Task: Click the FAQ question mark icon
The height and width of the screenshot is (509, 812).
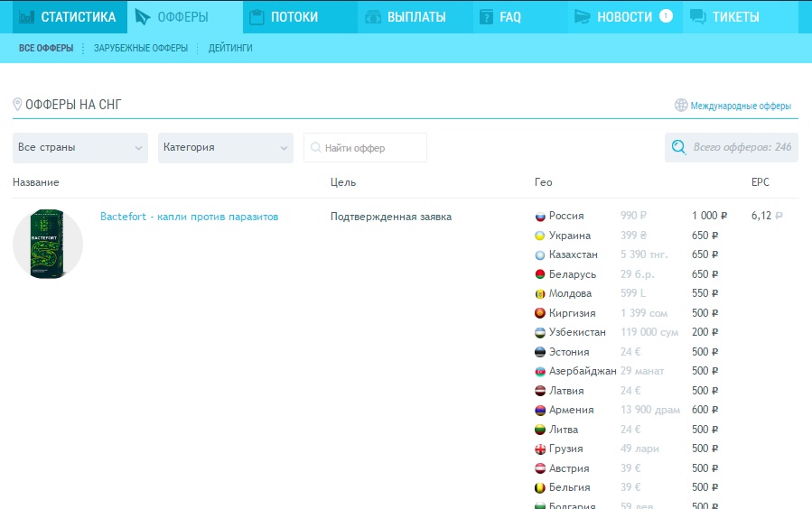Action: click(x=486, y=17)
